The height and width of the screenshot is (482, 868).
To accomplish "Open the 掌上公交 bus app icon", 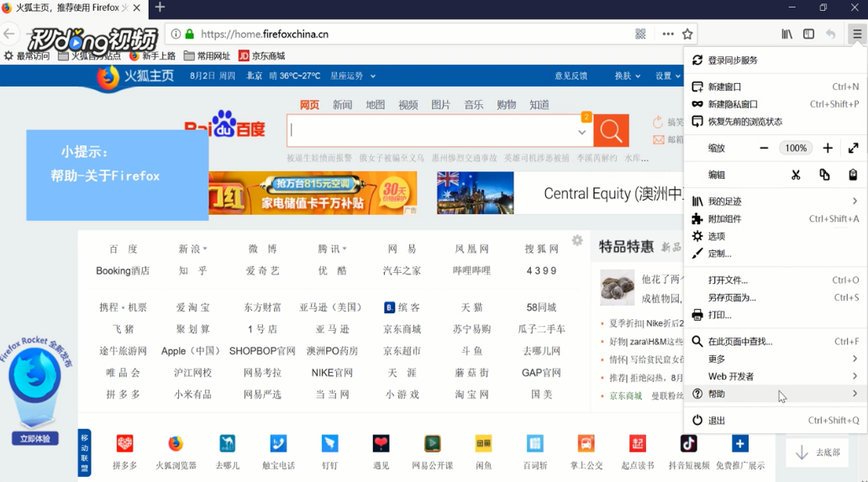I will pyautogui.click(x=586, y=444).
